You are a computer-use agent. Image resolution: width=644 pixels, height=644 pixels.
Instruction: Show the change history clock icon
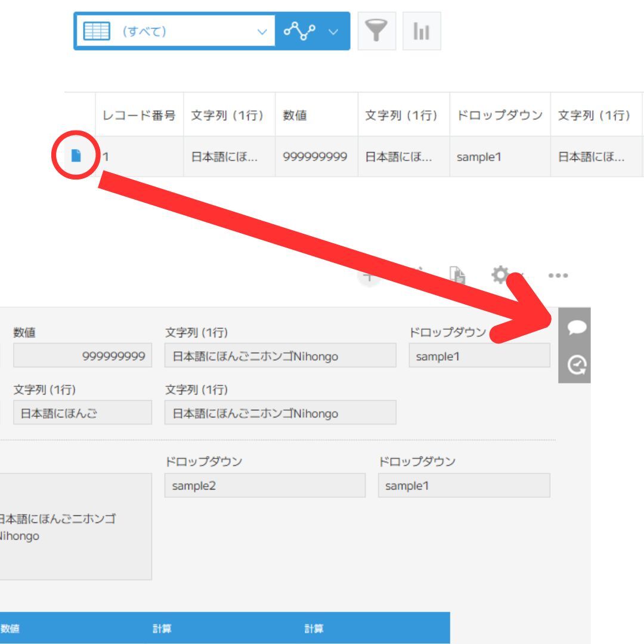[576, 365]
